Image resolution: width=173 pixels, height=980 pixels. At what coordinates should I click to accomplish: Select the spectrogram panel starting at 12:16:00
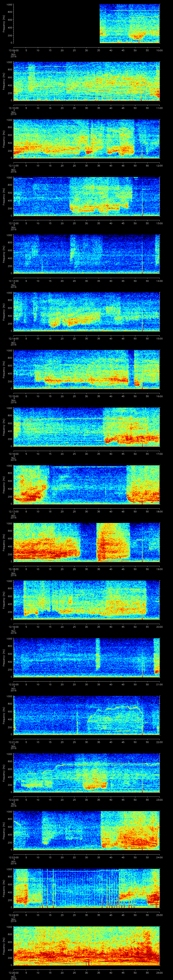point(87,427)
